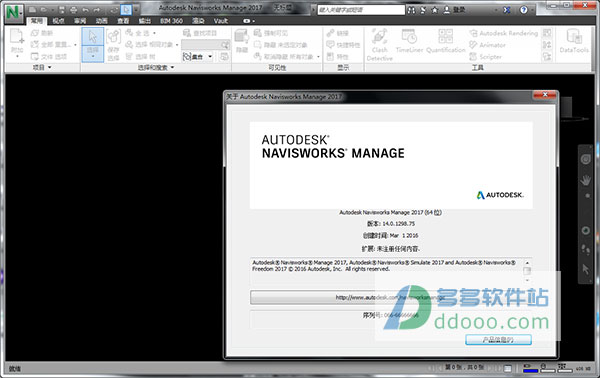The image size is (600, 378).
Task: Click the help question mark icon
Action: tap(524, 10)
